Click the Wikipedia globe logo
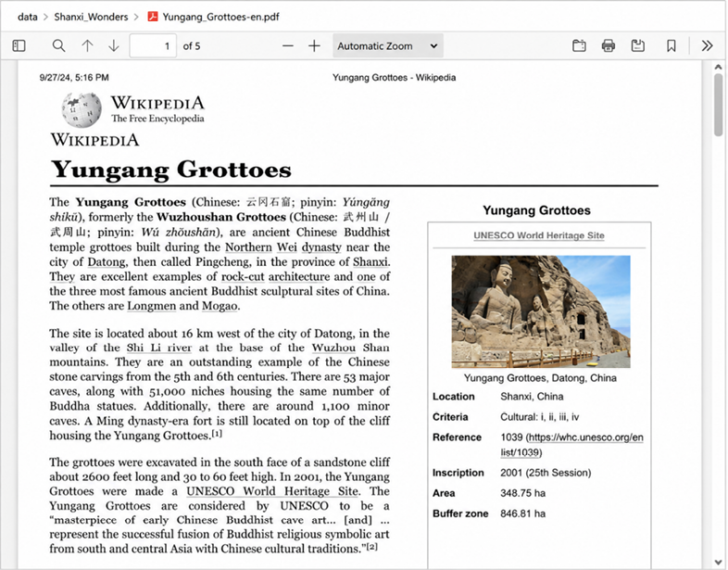The width and height of the screenshot is (728, 570). tap(82, 109)
